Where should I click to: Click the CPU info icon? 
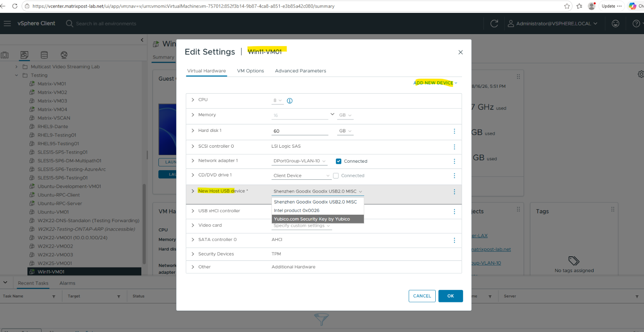tap(290, 101)
